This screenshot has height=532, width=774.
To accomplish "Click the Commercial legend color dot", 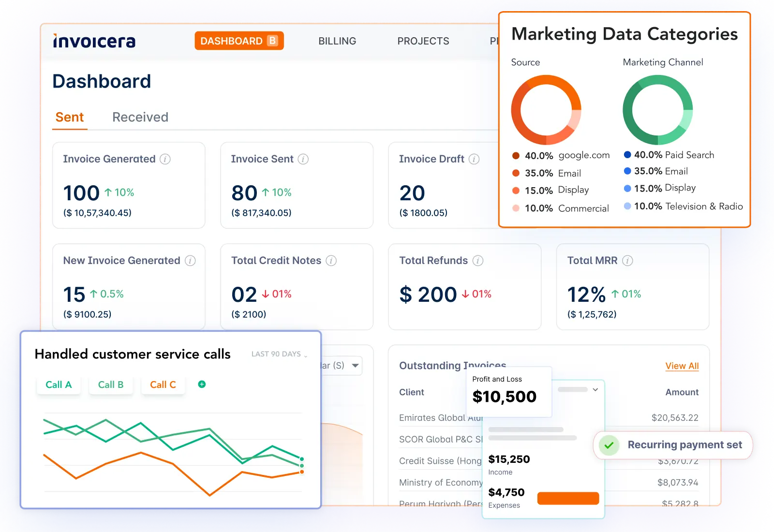I will coord(516,208).
